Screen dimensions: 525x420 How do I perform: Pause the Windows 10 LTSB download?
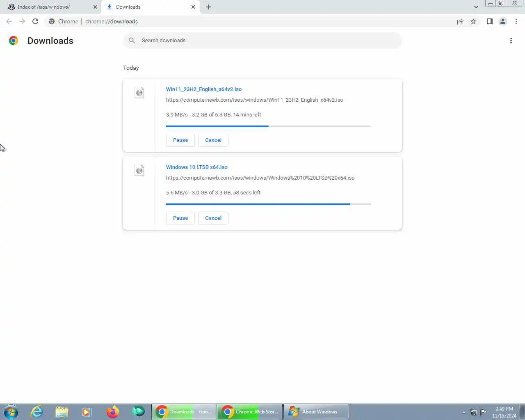click(180, 218)
